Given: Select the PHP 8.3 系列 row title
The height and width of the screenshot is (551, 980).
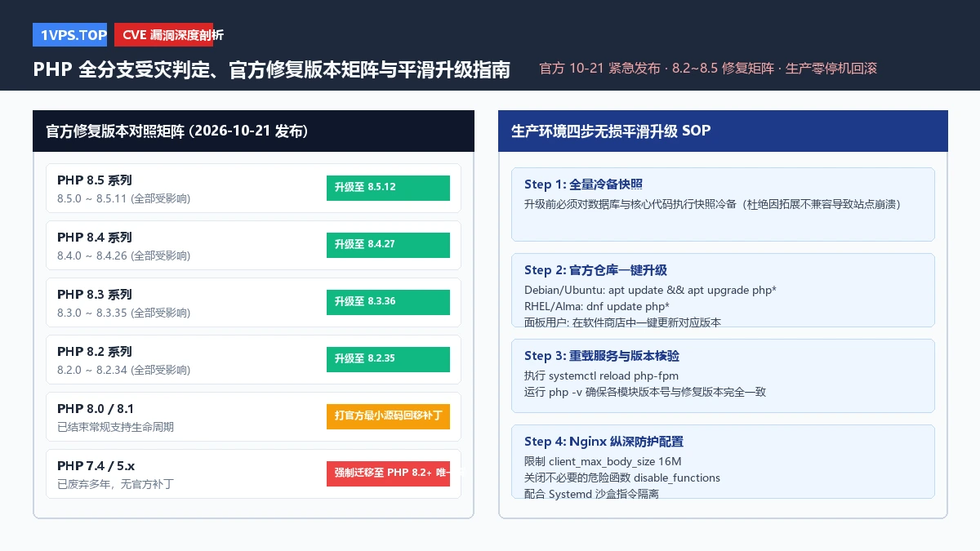Looking at the screenshot, I should click(x=95, y=294).
